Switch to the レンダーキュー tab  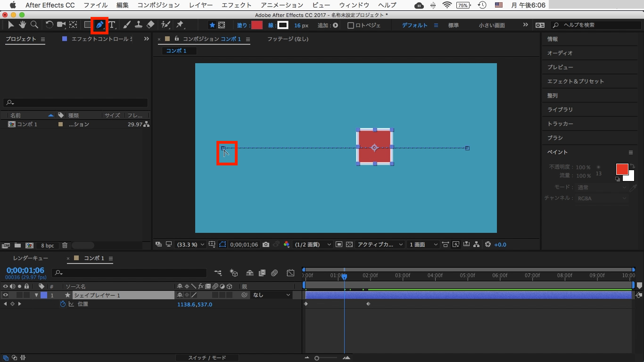(30, 258)
